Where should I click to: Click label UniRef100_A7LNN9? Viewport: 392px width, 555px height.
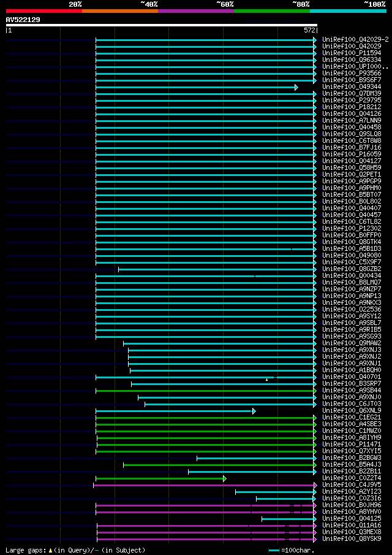click(352, 121)
